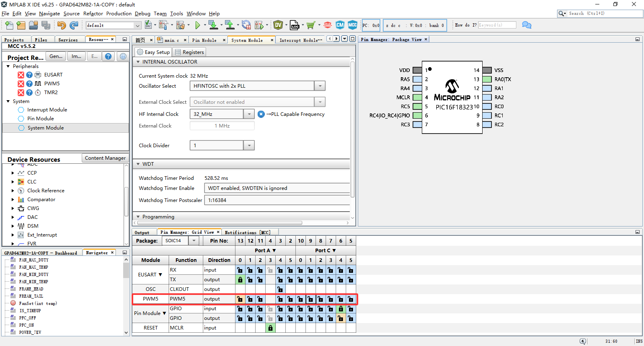Screen dimensions: 644x346
Task: Launch MCC toolbar icon
Action: [x=353, y=25]
